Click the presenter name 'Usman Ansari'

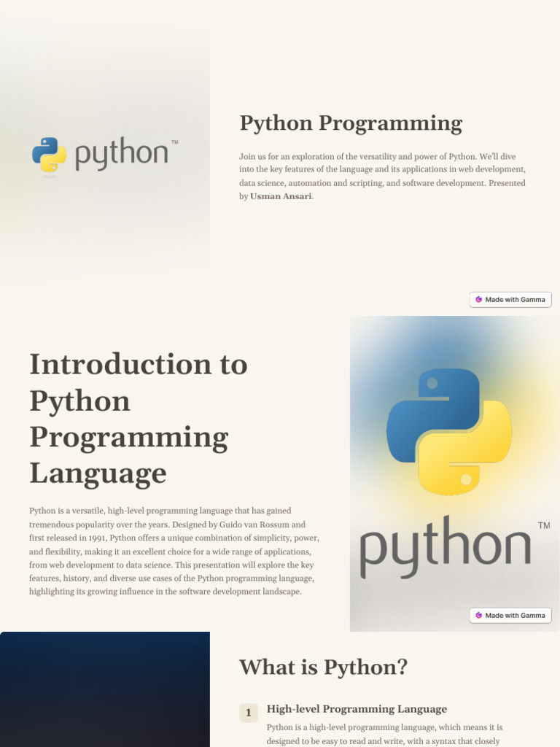[x=281, y=196]
